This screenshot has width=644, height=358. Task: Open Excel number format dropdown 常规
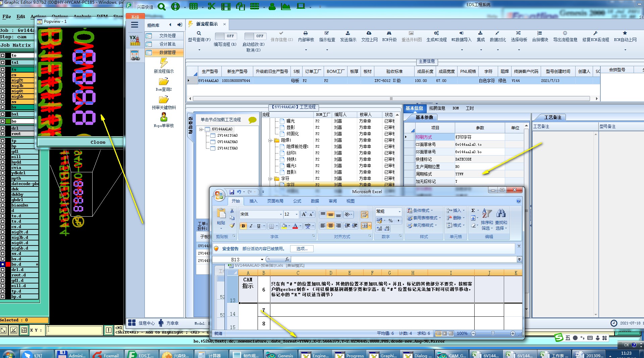coord(399,211)
